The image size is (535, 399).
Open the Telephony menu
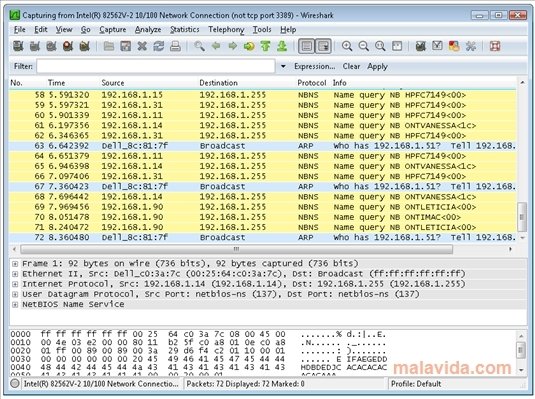coord(226,30)
